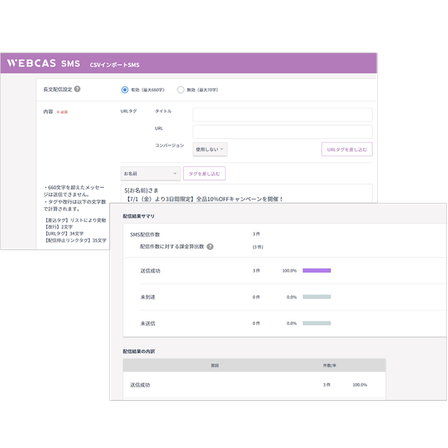This screenshot has width=448, height=448.
Task: Select the 有効 (最大660字) radio button
Action: pos(125,90)
